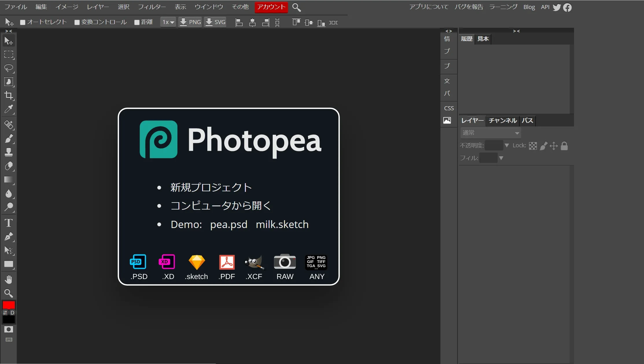Open the milk.sketch demo file
This screenshot has height=364, width=644.
[x=282, y=225]
